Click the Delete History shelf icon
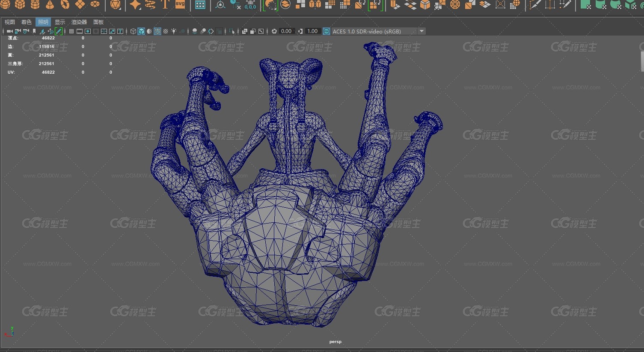The height and width of the screenshot is (352, 644). click(x=235, y=5)
